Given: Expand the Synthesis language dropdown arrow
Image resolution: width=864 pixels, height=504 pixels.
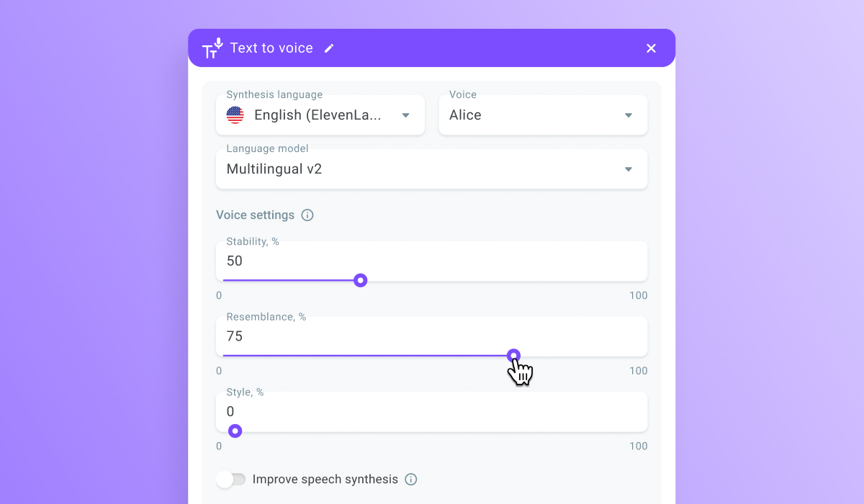Looking at the screenshot, I should click(x=405, y=115).
